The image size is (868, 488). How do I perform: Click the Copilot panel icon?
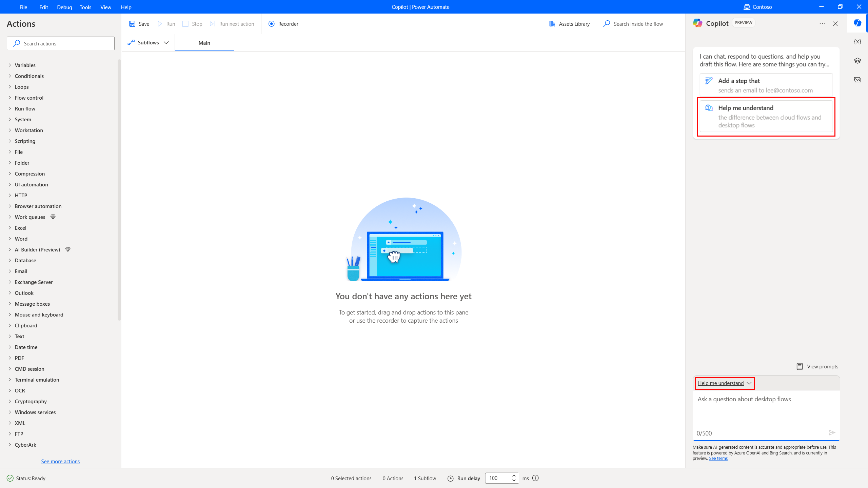pyautogui.click(x=857, y=23)
